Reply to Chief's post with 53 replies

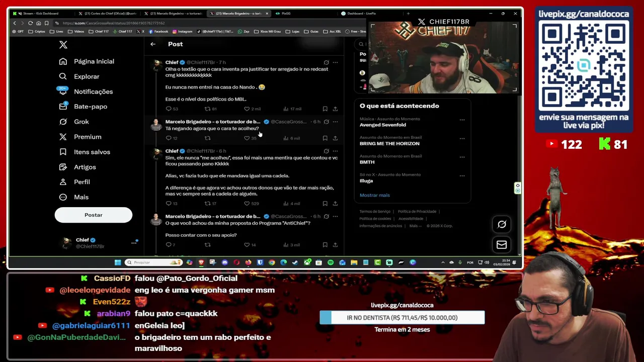[x=172, y=109]
